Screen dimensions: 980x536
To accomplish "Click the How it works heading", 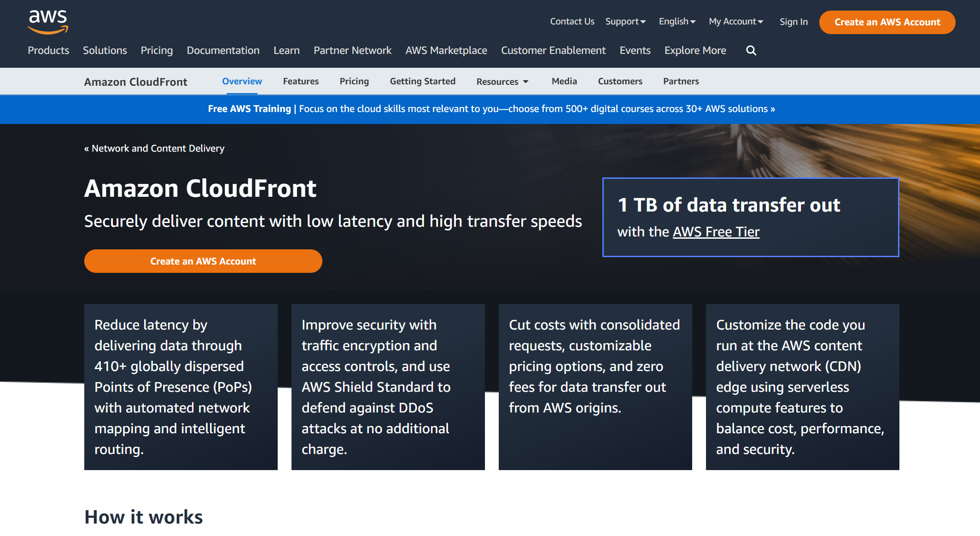I will coord(144,517).
